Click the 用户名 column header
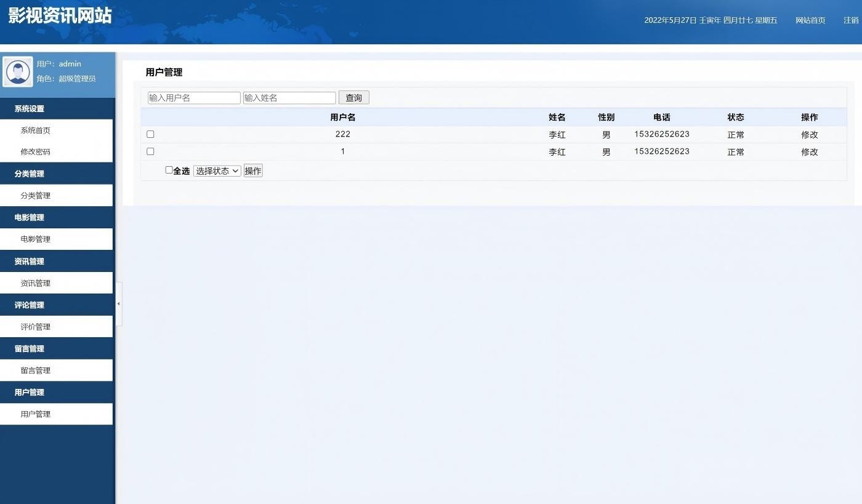 coord(343,117)
